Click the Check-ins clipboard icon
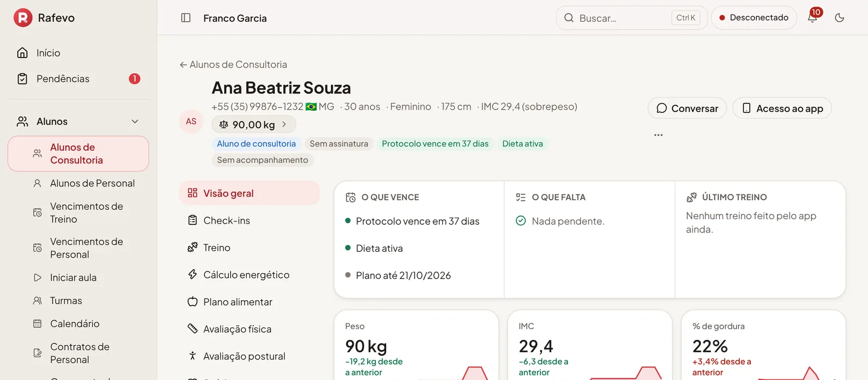This screenshot has height=380, width=868. click(193, 220)
